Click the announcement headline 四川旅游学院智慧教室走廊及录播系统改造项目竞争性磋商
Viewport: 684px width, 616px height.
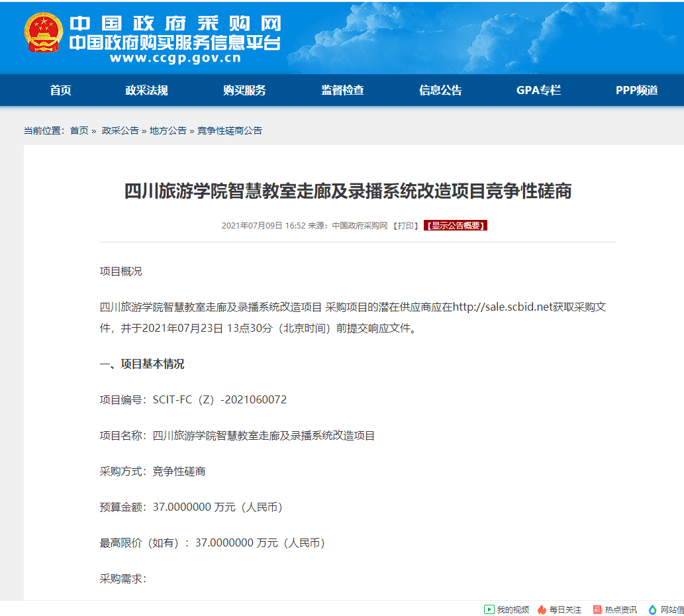[348, 191]
